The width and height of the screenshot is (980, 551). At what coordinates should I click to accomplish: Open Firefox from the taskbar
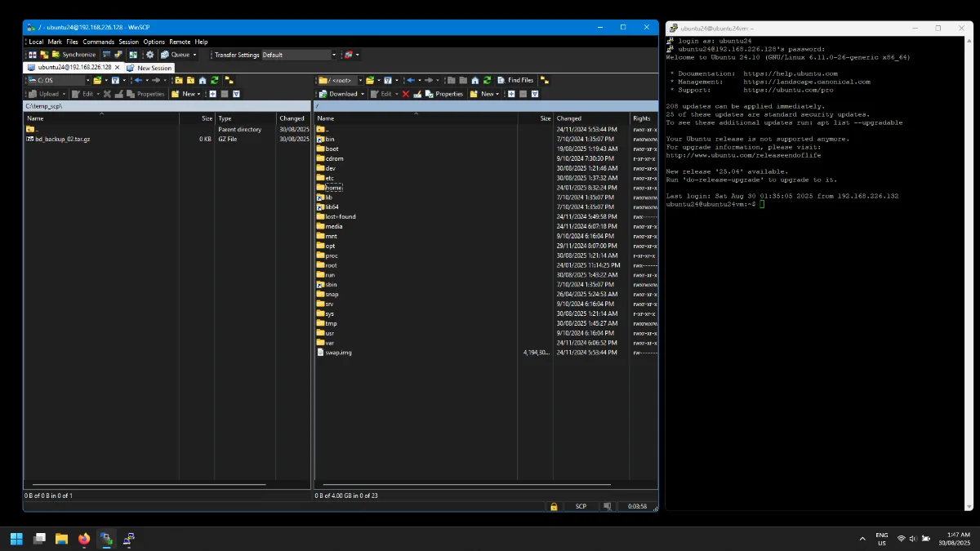pyautogui.click(x=84, y=539)
